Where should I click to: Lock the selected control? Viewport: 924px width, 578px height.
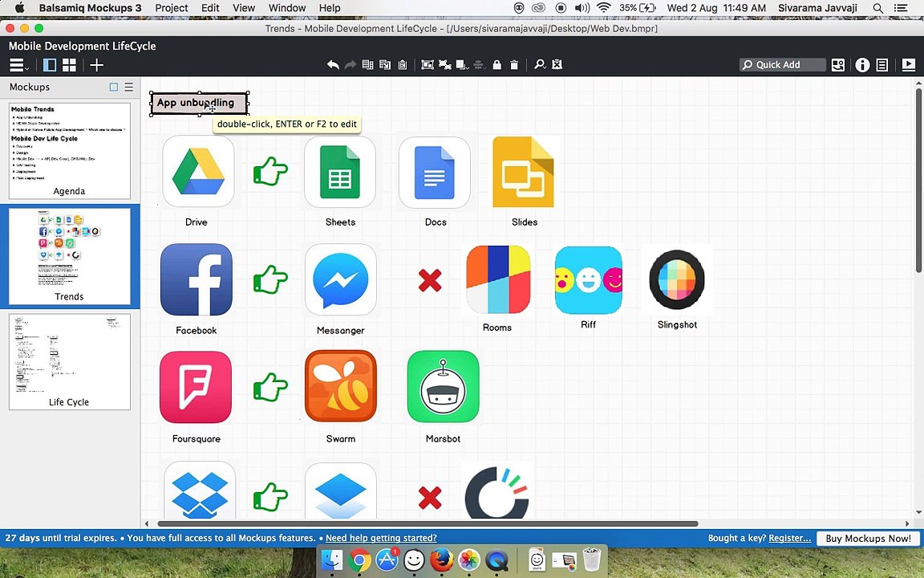496,65
